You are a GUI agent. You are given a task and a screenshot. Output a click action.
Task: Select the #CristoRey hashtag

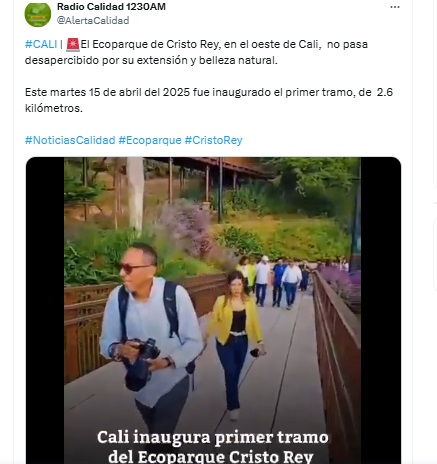click(214, 140)
